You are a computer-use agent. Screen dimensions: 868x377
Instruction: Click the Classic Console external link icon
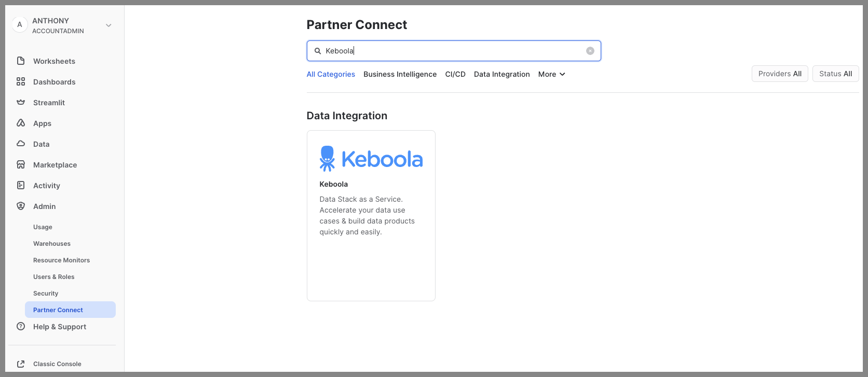coord(21,364)
